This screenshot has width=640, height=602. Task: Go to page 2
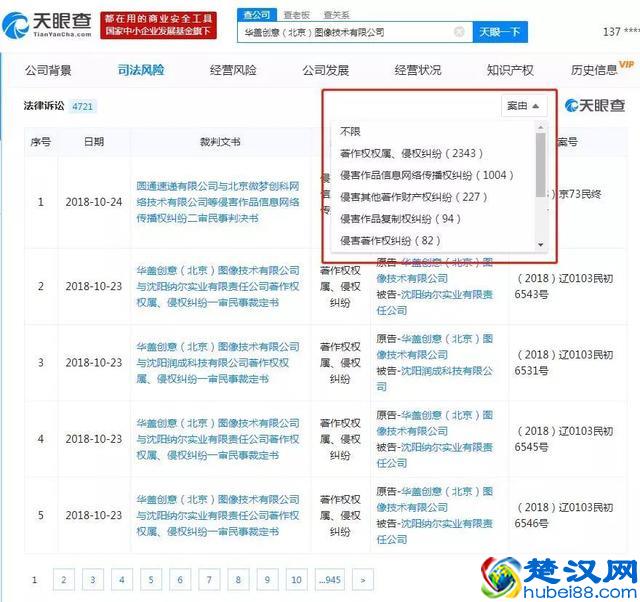[x=64, y=580]
